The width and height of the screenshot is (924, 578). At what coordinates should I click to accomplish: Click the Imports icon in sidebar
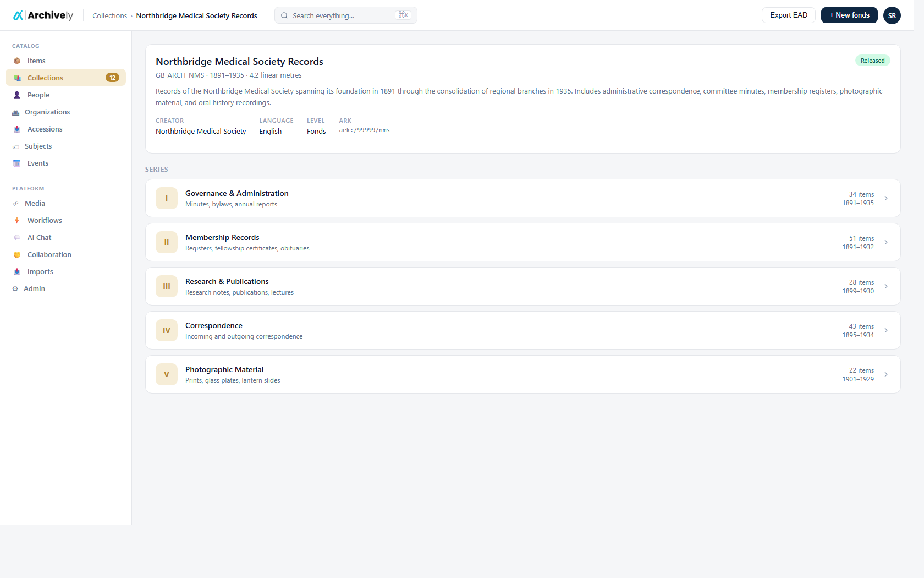tap(17, 272)
